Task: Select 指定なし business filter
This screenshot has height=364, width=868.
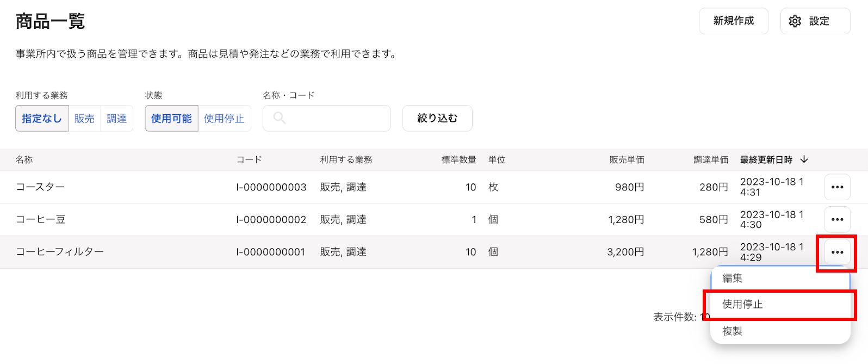Action: pyautogui.click(x=42, y=119)
